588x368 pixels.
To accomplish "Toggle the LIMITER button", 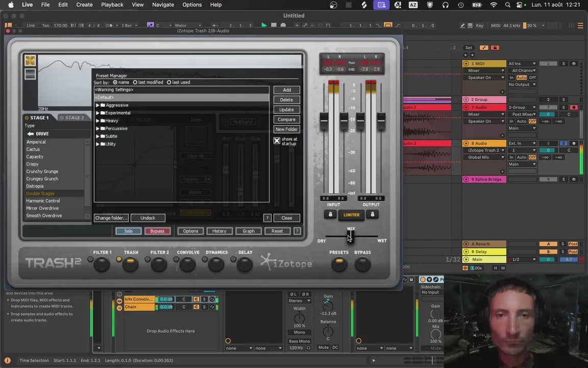I will tap(351, 215).
